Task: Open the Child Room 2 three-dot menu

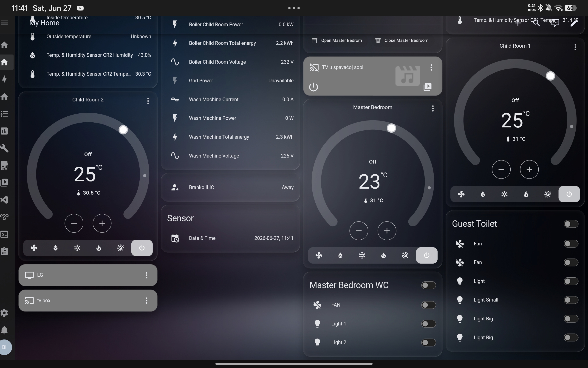Action: 148,101
